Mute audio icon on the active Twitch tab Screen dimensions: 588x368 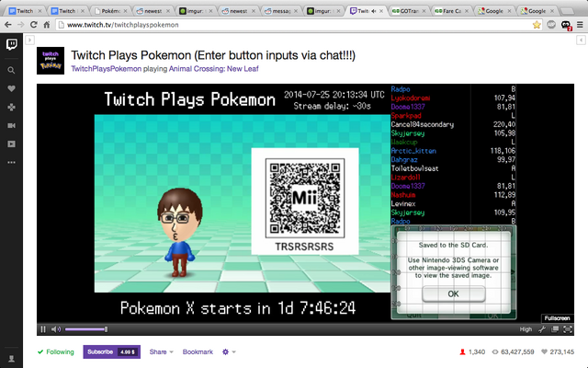point(373,11)
